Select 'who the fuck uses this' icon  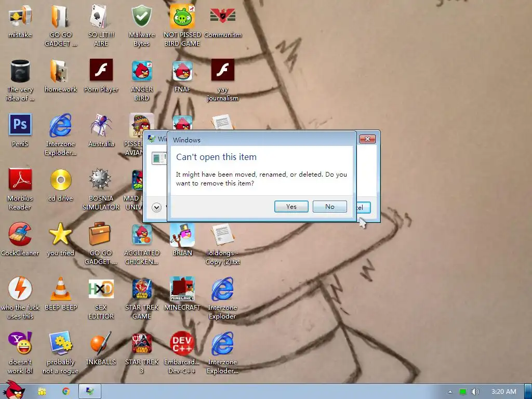pyautogui.click(x=20, y=299)
